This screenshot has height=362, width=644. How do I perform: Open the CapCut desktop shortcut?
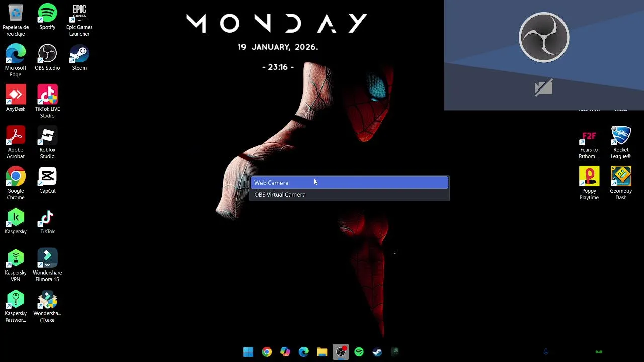pos(47,180)
